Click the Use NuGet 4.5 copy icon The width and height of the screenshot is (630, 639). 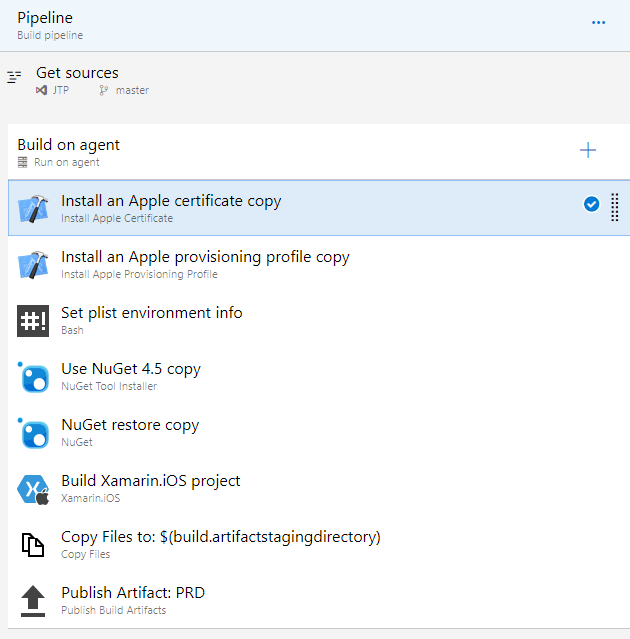point(33,377)
